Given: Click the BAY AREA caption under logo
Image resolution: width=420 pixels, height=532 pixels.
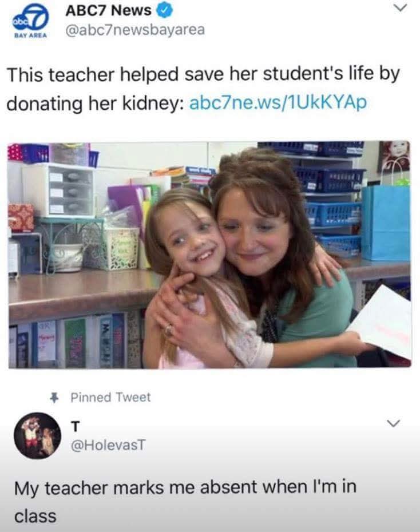Looking at the screenshot, I should click(30, 35).
